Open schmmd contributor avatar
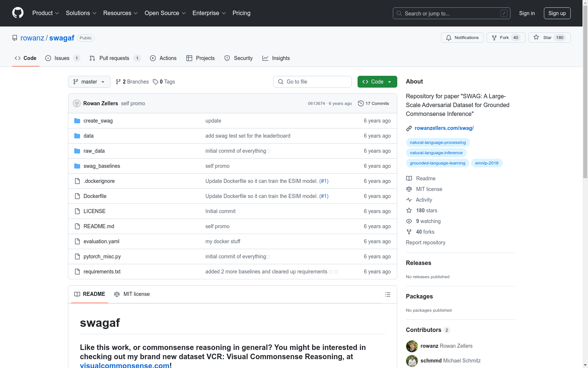 [412, 361]
